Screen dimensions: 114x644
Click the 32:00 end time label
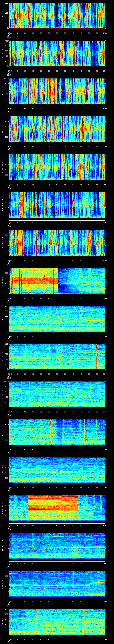click(105, 601)
